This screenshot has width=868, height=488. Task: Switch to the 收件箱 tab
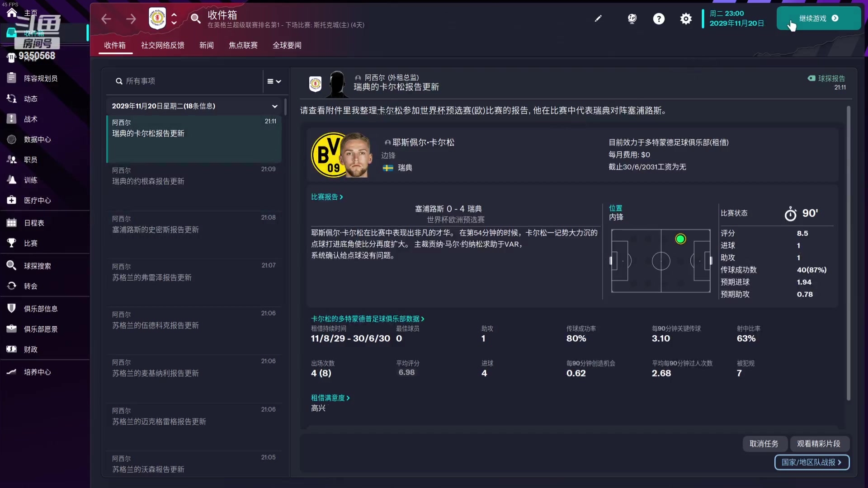tap(115, 45)
